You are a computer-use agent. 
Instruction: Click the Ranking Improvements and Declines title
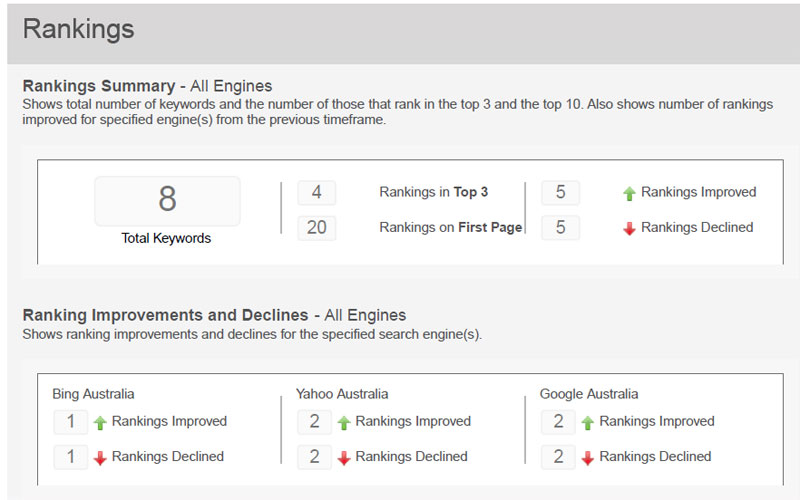[x=214, y=316]
